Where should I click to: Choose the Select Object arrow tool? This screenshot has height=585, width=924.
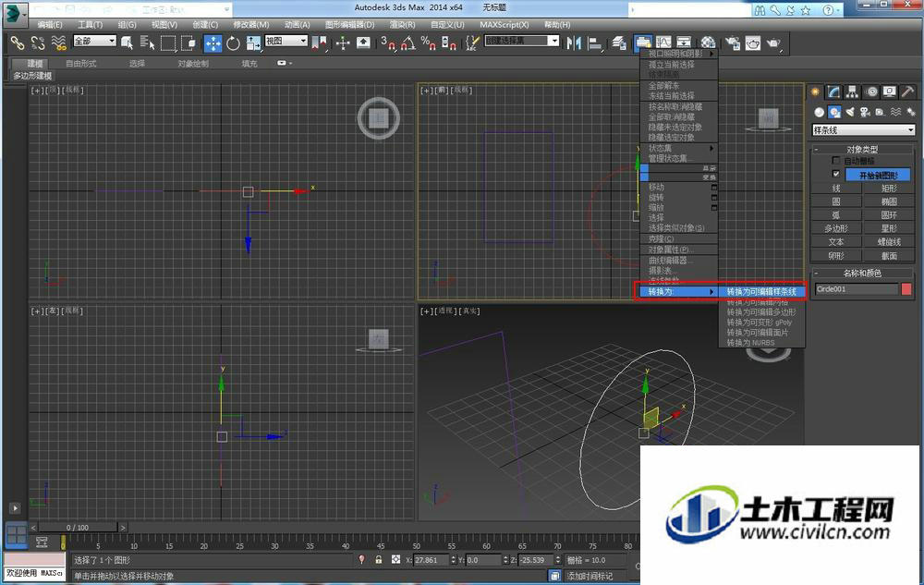pyautogui.click(x=127, y=43)
